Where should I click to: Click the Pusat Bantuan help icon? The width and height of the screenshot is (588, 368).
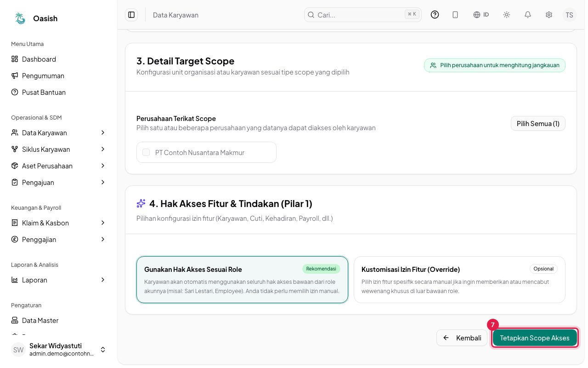pyautogui.click(x=15, y=92)
